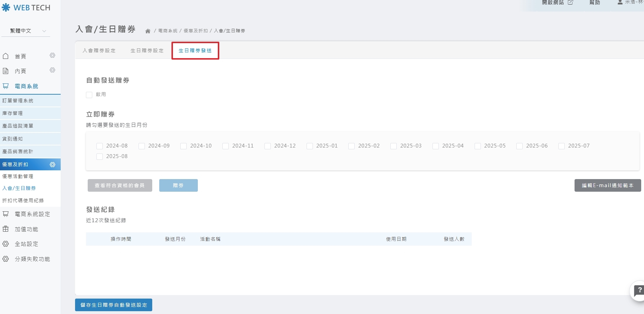Click the shopping cart icon for 電商系統設定
Image resolution: width=644 pixels, height=314 pixels.
point(6,214)
